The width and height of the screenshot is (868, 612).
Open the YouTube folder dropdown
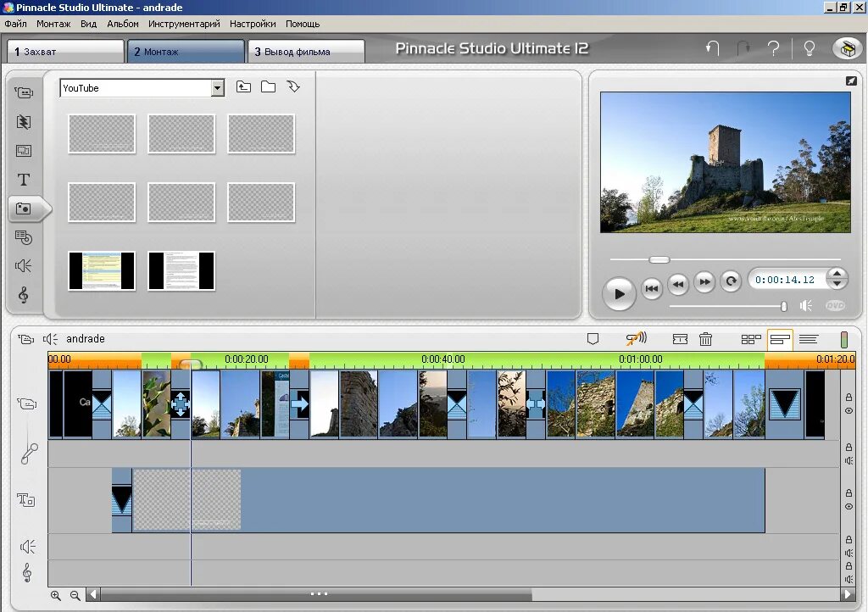coord(218,88)
